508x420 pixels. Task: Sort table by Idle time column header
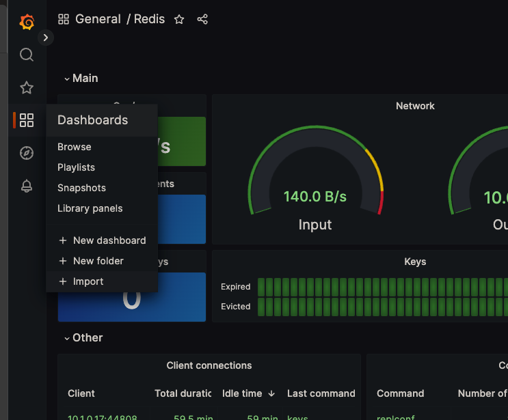242,393
